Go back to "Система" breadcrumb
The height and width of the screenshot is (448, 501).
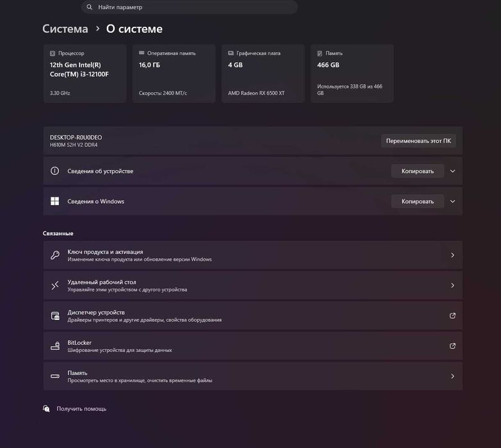(65, 29)
